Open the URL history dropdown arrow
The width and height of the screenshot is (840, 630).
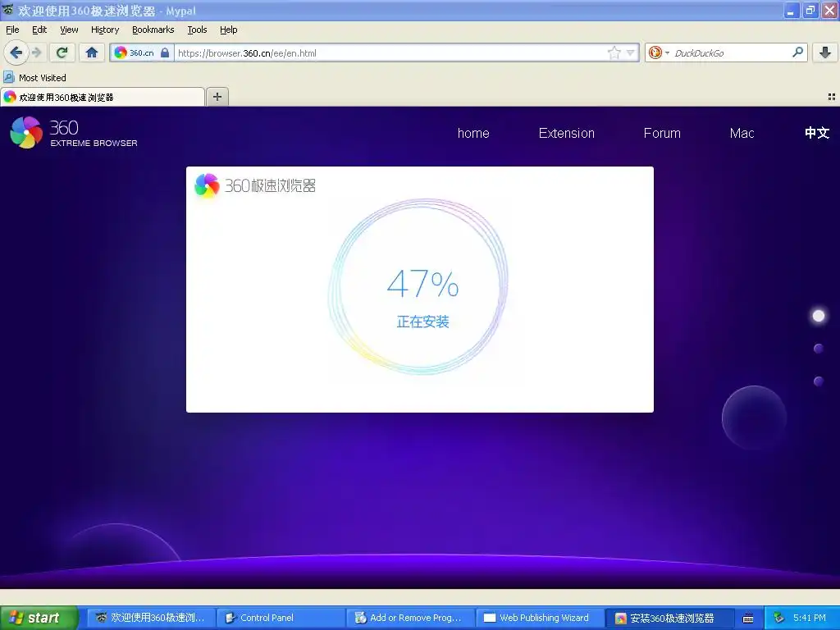tap(631, 52)
